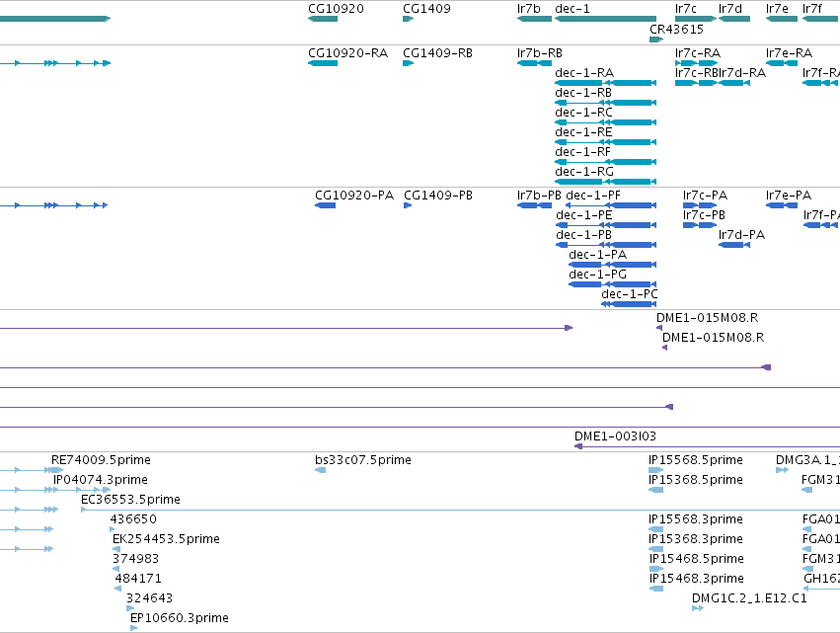Screen dimensions: 840x633
Task: Click the EC36553.5prime EST label
Action: click(x=130, y=500)
